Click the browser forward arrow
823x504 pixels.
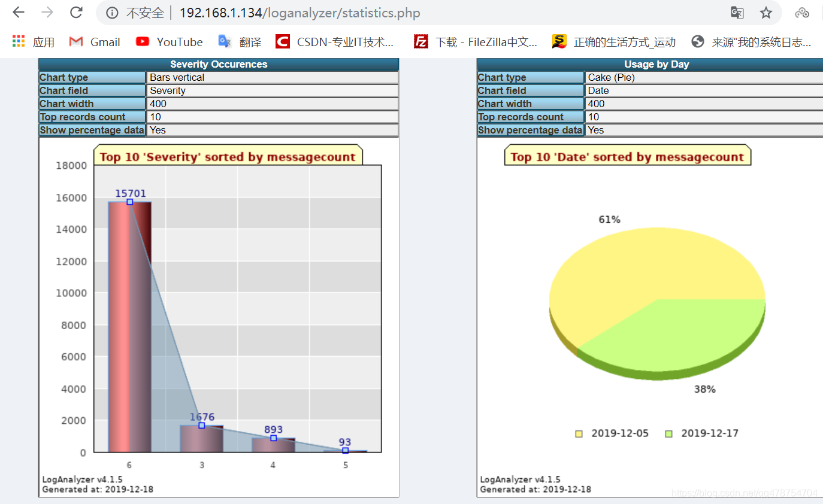tap(47, 13)
